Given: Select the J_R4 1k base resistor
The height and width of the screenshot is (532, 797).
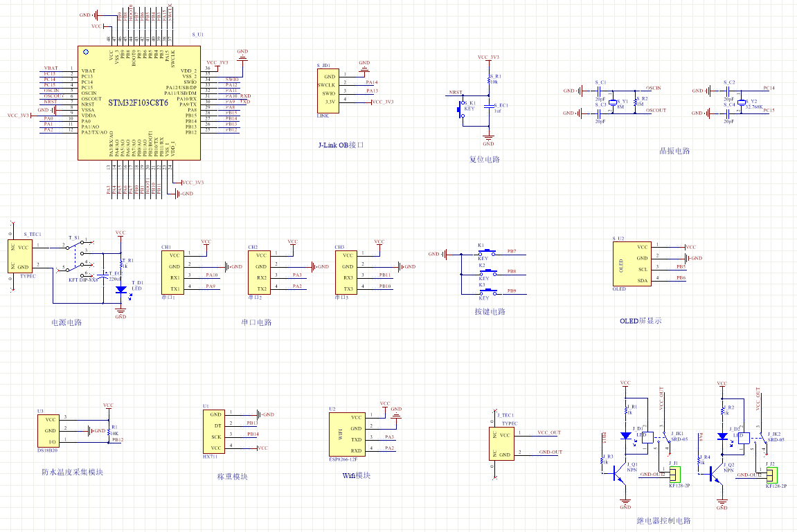Looking at the screenshot, I should 699,461.
